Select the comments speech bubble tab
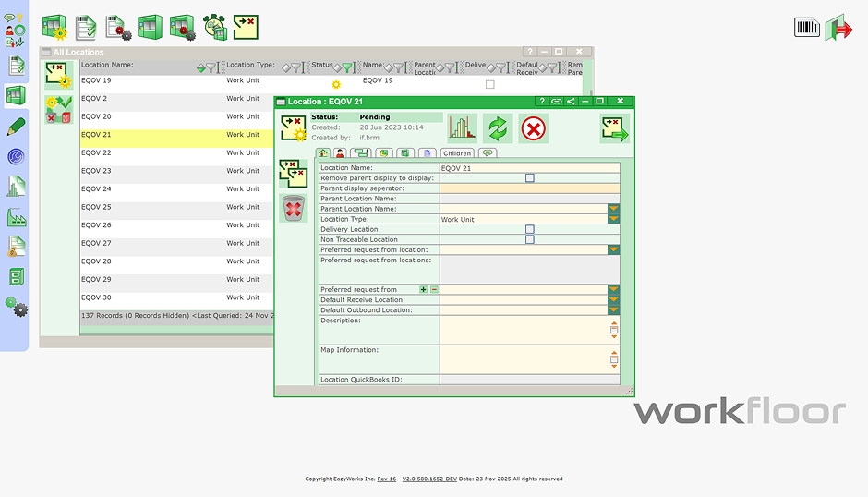The height and width of the screenshot is (497, 868). 488,153
